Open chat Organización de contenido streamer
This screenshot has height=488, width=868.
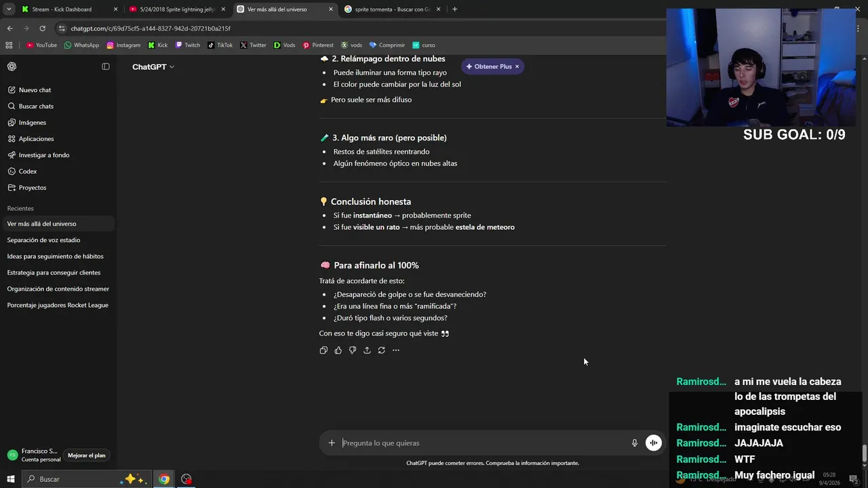click(58, 289)
